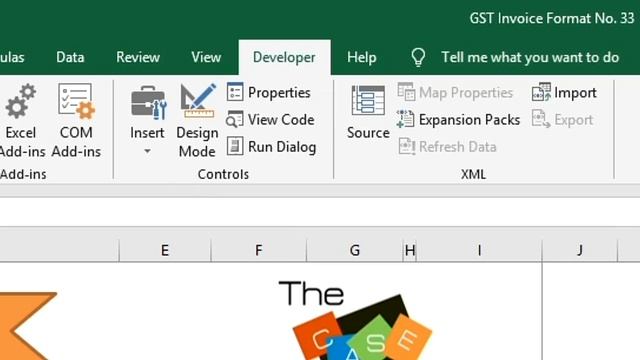Click Refresh Data

(x=447, y=147)
